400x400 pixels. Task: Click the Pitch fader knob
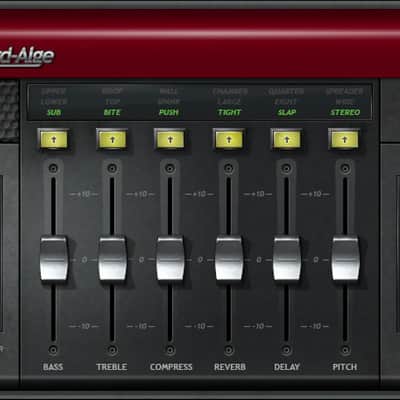pos(345,259)
